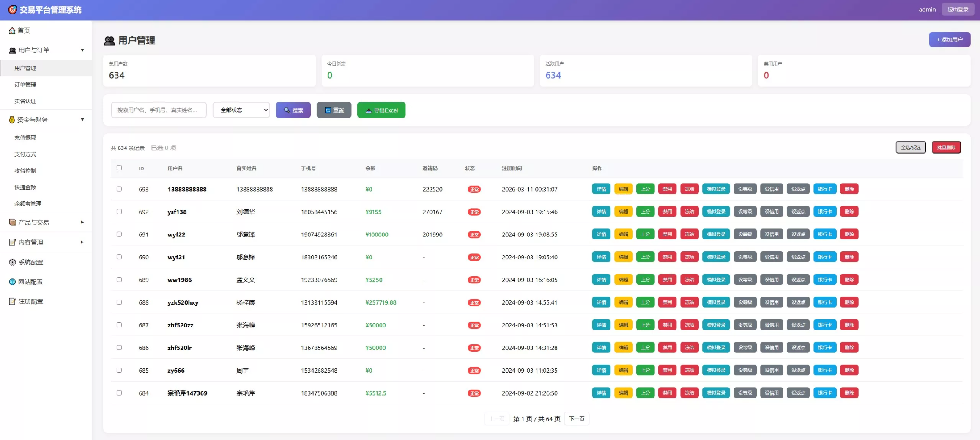Click the notepad icon for 注册配置

tap(12, 301)
